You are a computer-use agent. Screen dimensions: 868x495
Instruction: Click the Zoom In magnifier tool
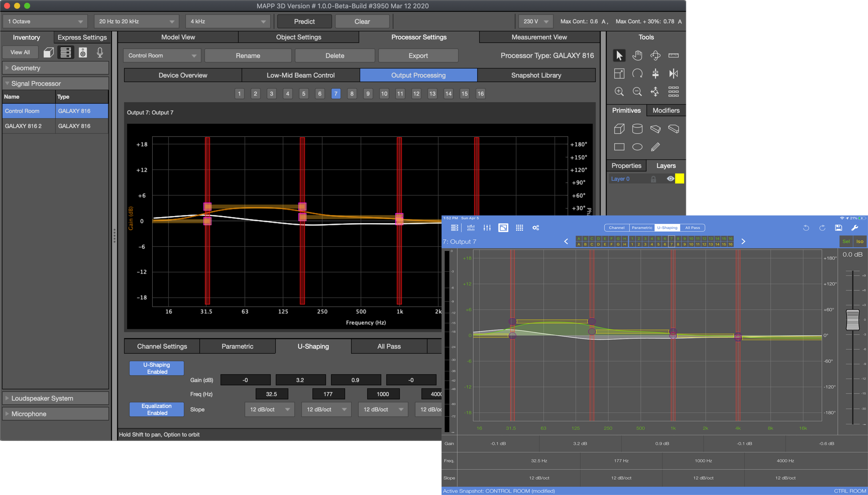click(x=619, y=92)
